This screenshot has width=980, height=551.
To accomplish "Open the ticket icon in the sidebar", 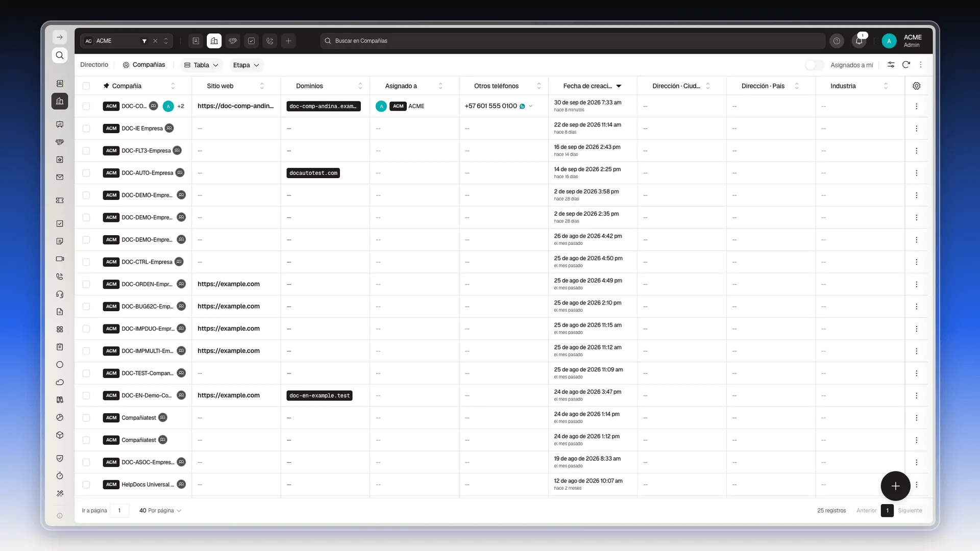I will [60, 201].
